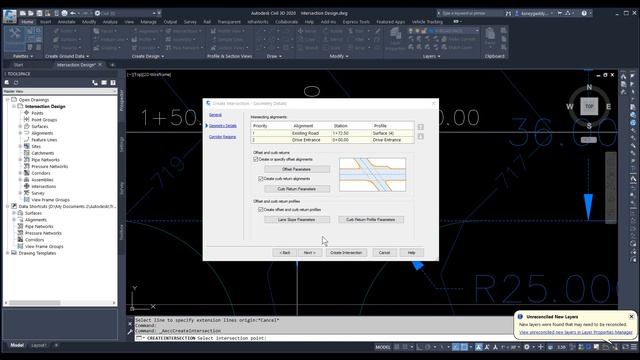Click the first Toolspace toolbar icon below the title

click(7, 82)
